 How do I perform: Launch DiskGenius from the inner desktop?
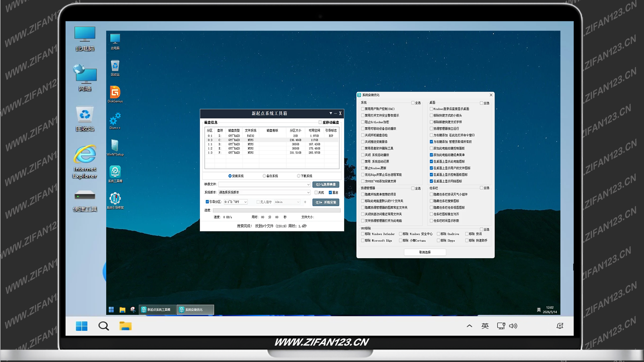click(115, 94)
